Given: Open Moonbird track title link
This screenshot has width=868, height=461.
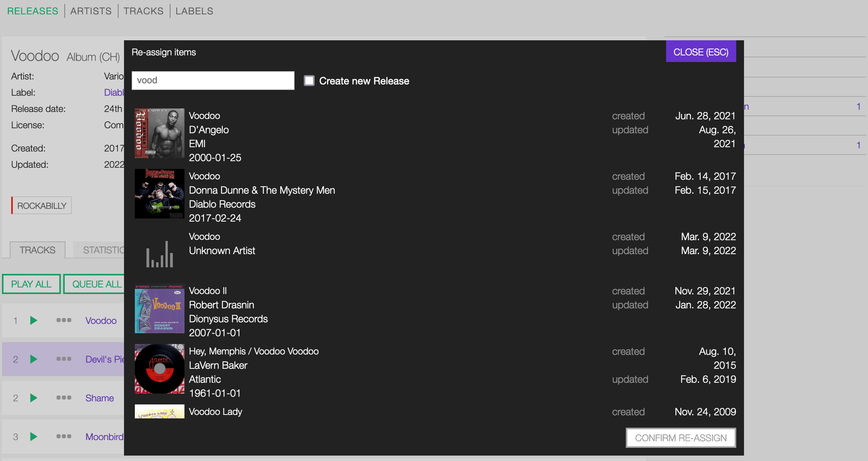Looking at the screenshot, I should click(x=105, y=437).
